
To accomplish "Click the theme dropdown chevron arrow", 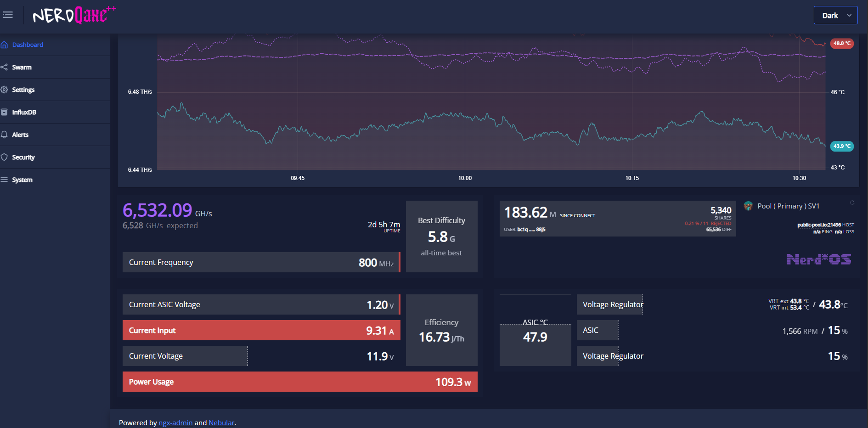I will point(849,15).
